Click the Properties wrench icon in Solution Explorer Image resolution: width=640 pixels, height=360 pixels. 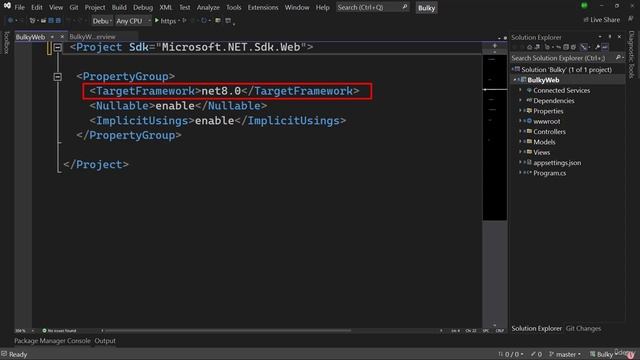[597, 47]
